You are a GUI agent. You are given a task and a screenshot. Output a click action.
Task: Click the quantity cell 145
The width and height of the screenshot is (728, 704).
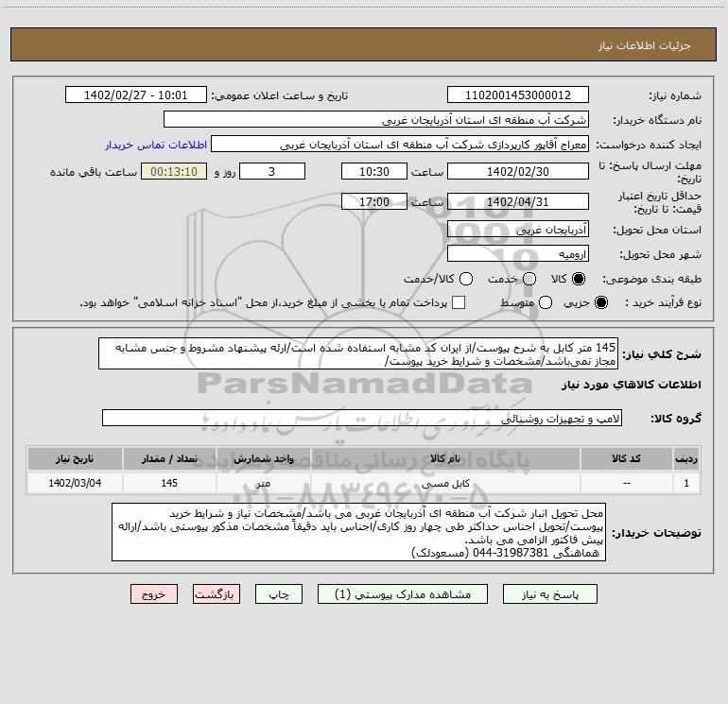[169, 483]
